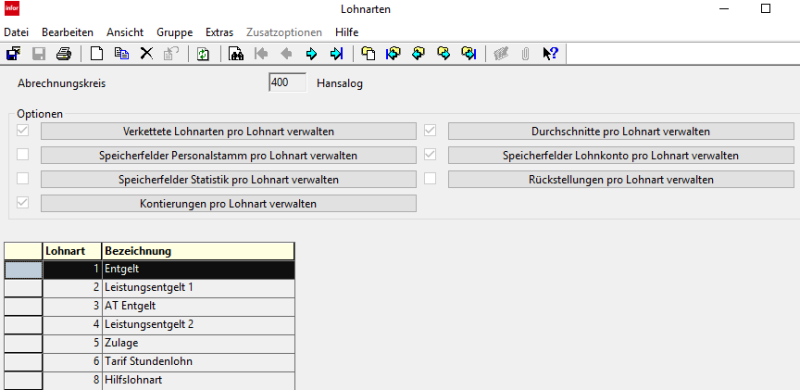Click the yellow group pages icon
Viewport: 800px width, 390px height.
pyautogui.click(x=368, y=54)
